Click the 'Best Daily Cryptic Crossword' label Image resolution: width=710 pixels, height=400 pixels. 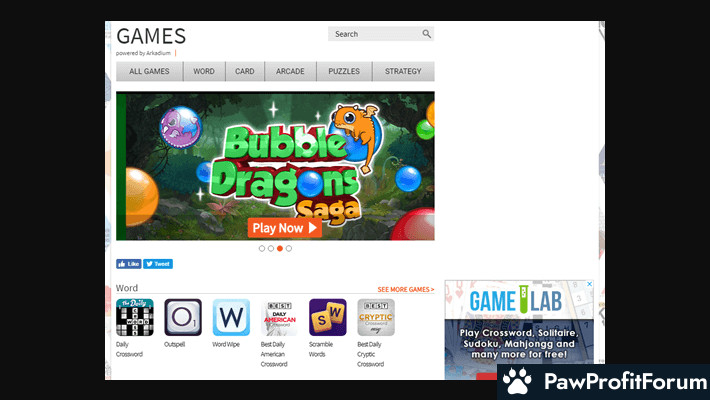coord(370,354)
